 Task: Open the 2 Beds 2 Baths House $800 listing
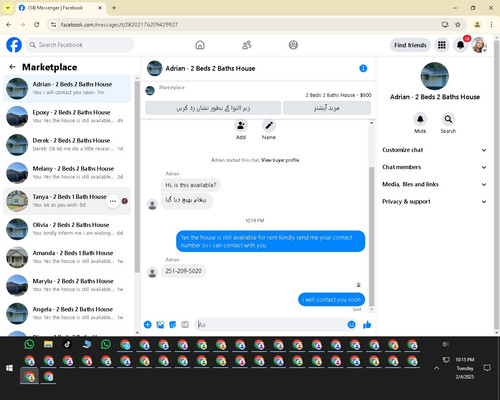coord(338,95)
